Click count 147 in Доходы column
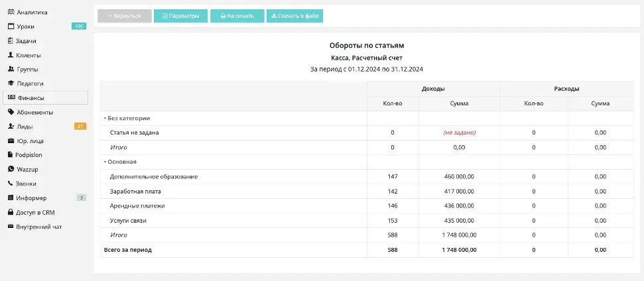Viewport: 644px width, 281px height. point(393,176)
